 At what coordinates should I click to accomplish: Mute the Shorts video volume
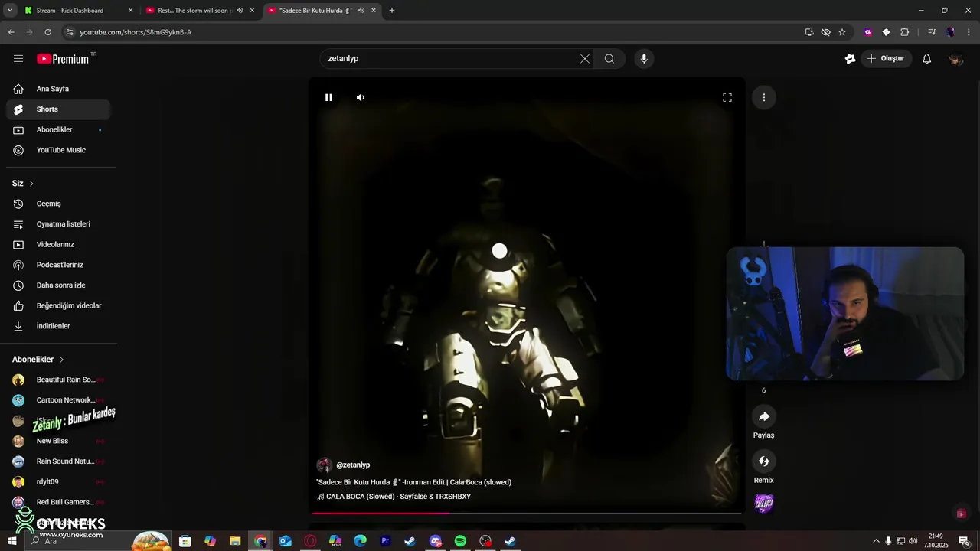(361, 97)
